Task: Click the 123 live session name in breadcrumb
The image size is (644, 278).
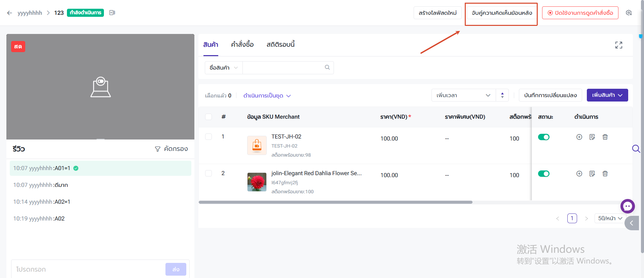Action: tap(59, 13)
